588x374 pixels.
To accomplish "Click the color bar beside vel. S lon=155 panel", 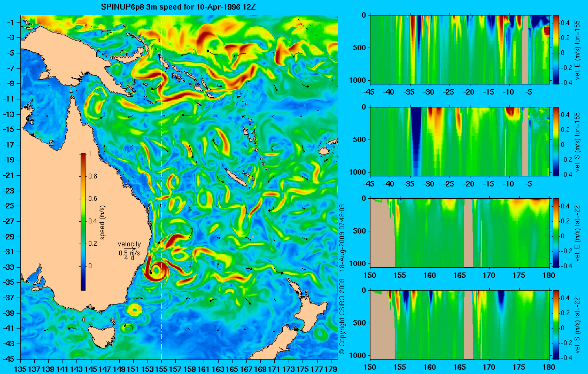I will [555, 141].
